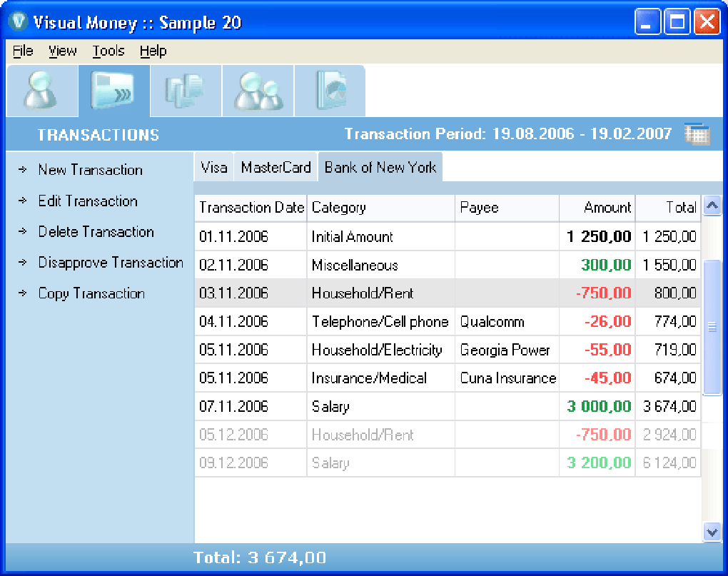Click the arrow icon beside Delete Transaction
The image size is (728, 576).
24,232
